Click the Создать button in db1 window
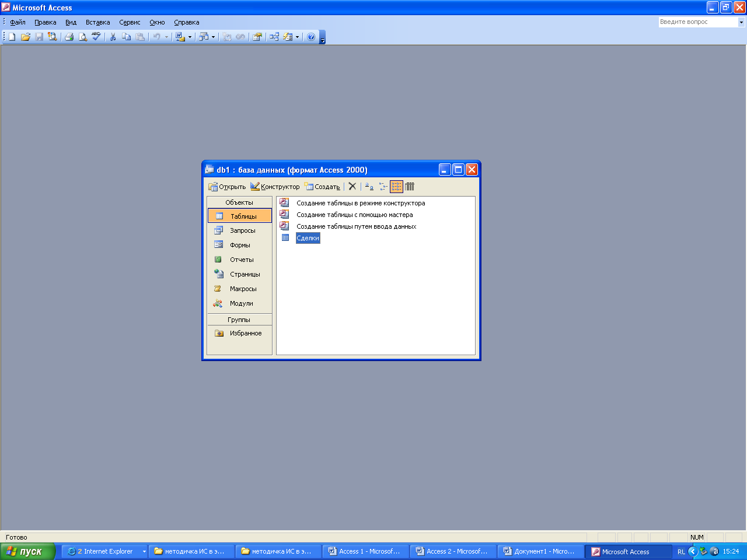Image resolution: width=747 pixels, height=560 pixels. click(322, 187)
